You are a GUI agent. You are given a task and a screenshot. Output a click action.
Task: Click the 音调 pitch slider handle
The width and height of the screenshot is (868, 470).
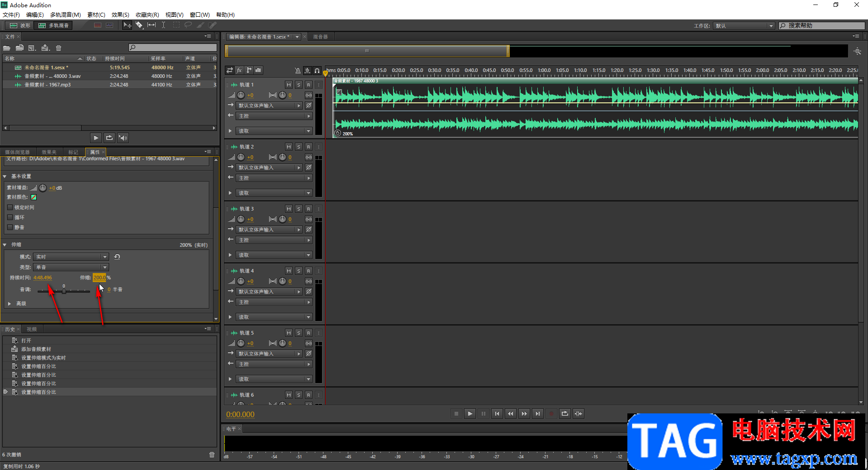point(64,291)
